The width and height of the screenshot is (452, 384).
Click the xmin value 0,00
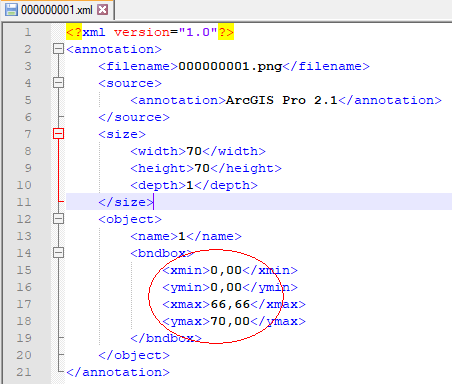(x=226, y=270)
